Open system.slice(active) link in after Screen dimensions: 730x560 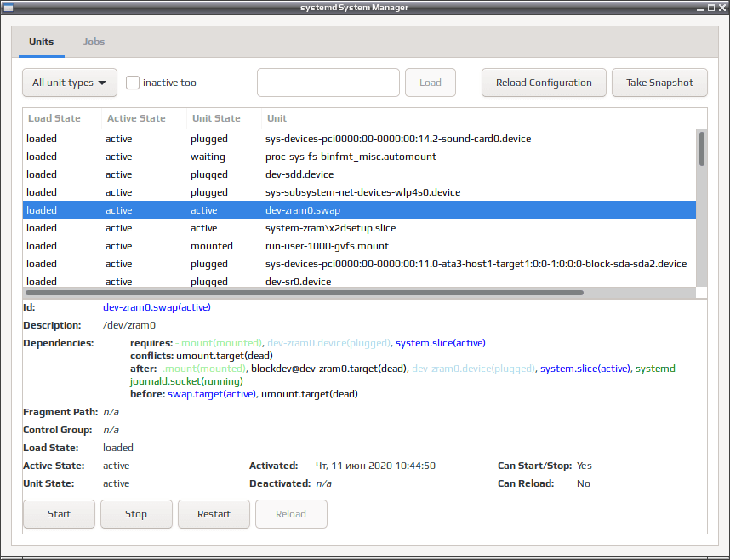585,369
